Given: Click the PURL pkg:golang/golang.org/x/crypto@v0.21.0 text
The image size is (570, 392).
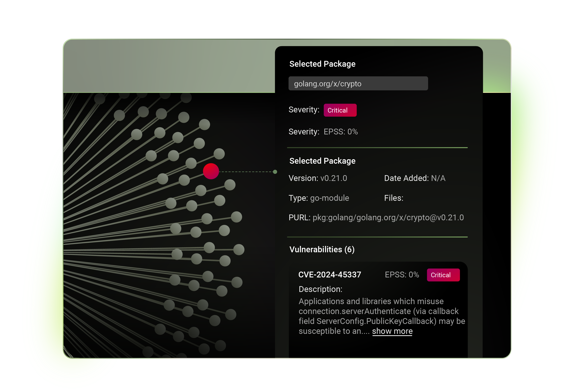Looking at the screenshot, I should (376, 218).
